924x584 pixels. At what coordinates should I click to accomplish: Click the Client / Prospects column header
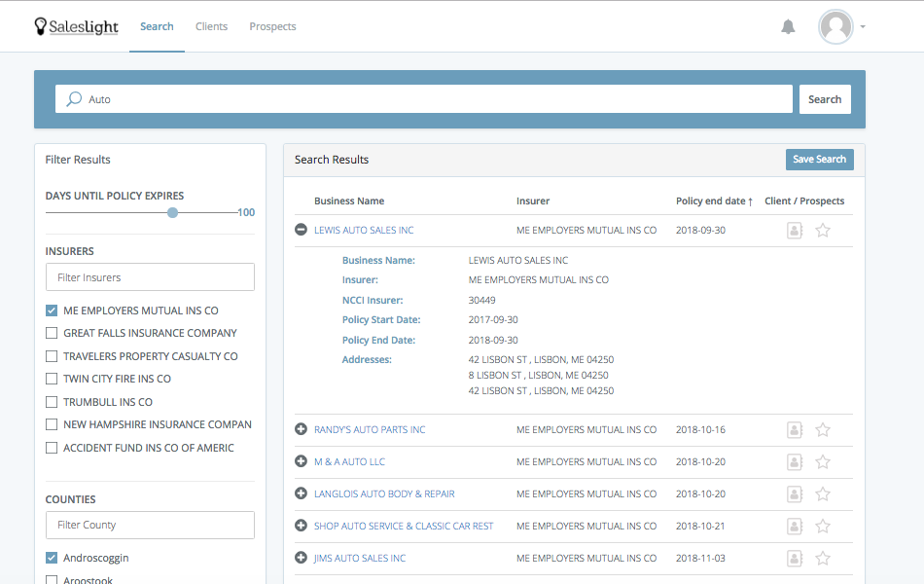pyautogui.click(x=804, y=201)
